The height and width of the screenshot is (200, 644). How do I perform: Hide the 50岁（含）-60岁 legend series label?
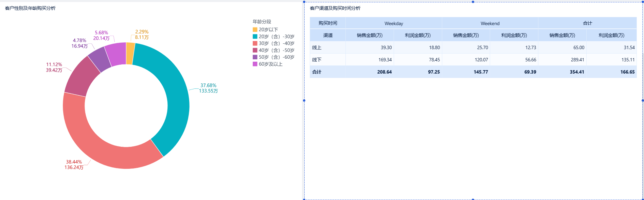[276, 57]
